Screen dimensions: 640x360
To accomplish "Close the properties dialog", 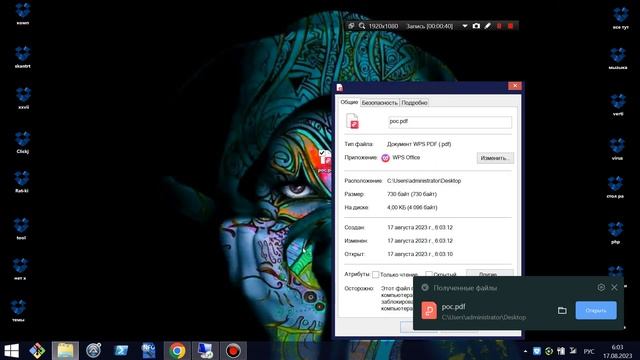I will click(x=515, y=86).
